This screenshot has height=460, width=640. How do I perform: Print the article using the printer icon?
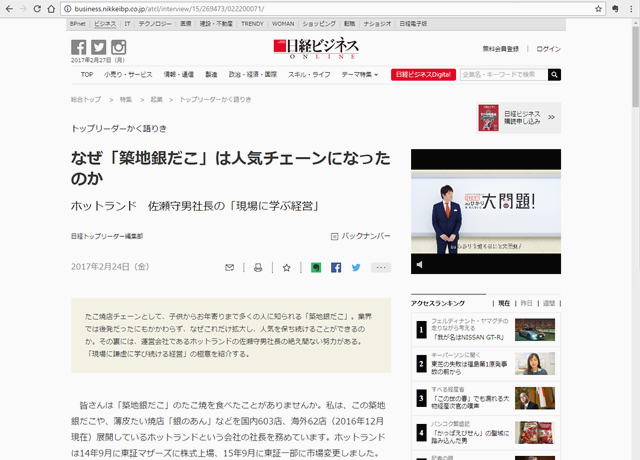click(258, 267)
